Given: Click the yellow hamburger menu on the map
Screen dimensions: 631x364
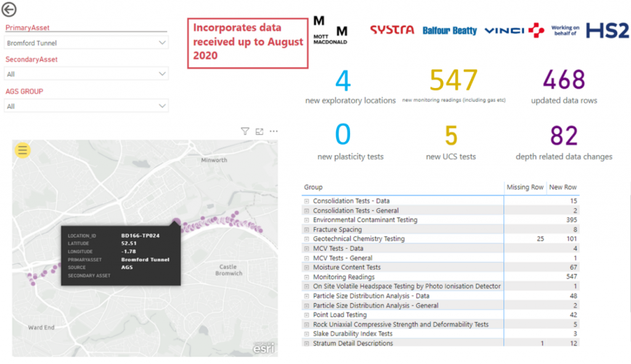Looking at the screenshot, I should pyautogui.click(x=22, y=150).
